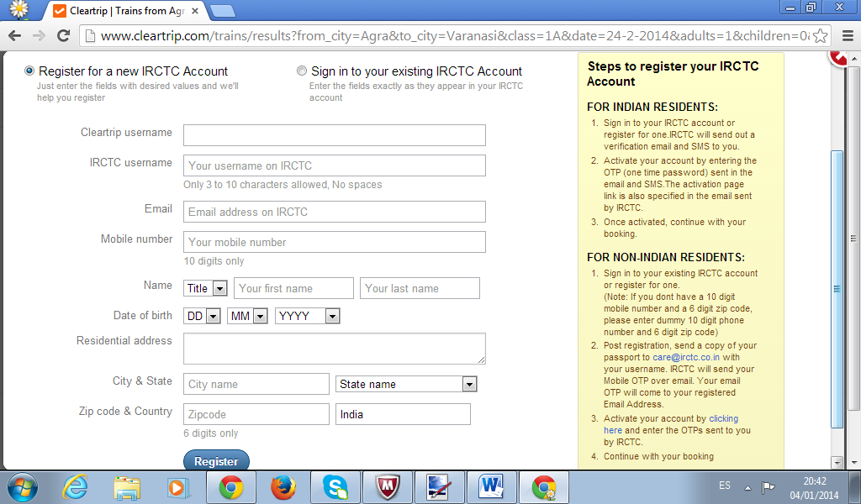Expand the State name dropdown
Image resolution: width=861 pixels, height=504 pixels.
tap(406, 384)
